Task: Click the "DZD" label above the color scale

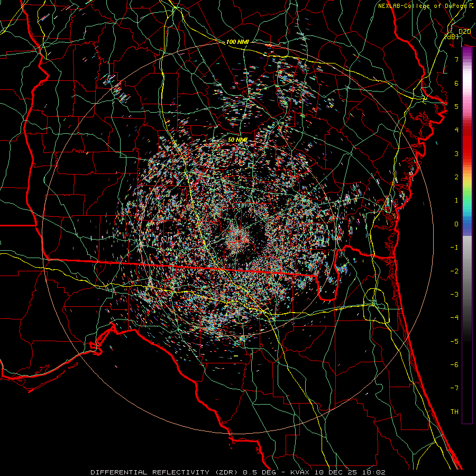Action: (x=465, y=32)
